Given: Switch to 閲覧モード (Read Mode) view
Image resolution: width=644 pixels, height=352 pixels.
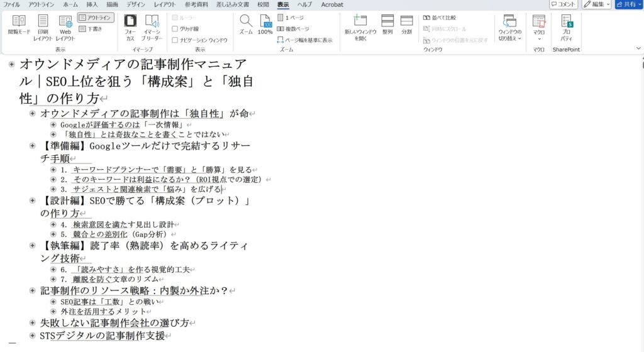Looking at the screenshot, I should (x=19, y=26).
